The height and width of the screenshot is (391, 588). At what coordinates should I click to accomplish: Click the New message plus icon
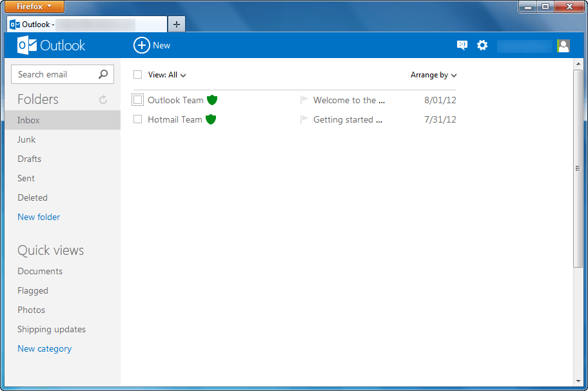(141, 45)
